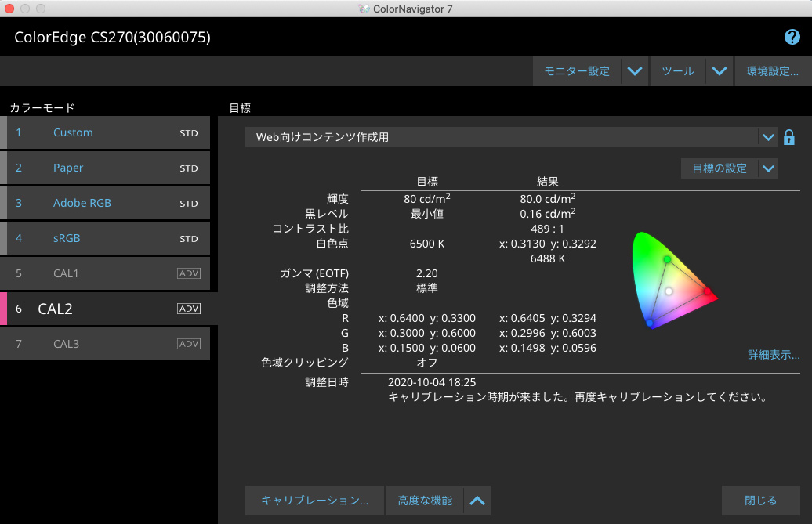Screen dimensions: 812x524
Task: Click the 2.20 gamma target value
Action: (x=426, y=273)
